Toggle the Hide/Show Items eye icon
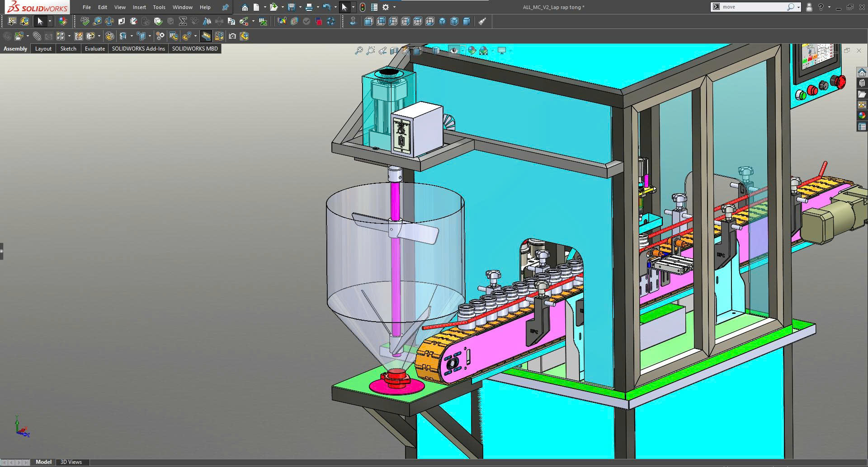 pyautogui.click(x=454, y=51)
